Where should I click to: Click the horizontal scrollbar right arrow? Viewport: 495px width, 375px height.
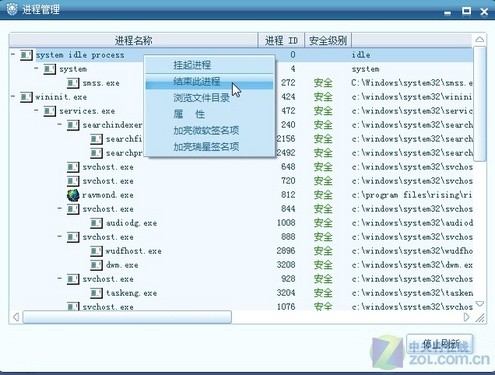466,317
